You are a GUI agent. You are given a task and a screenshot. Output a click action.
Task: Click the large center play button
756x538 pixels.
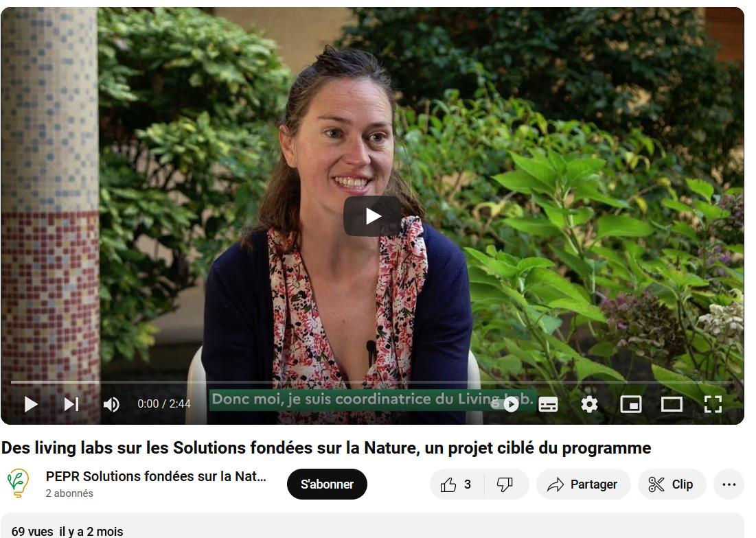pos(372,216)
